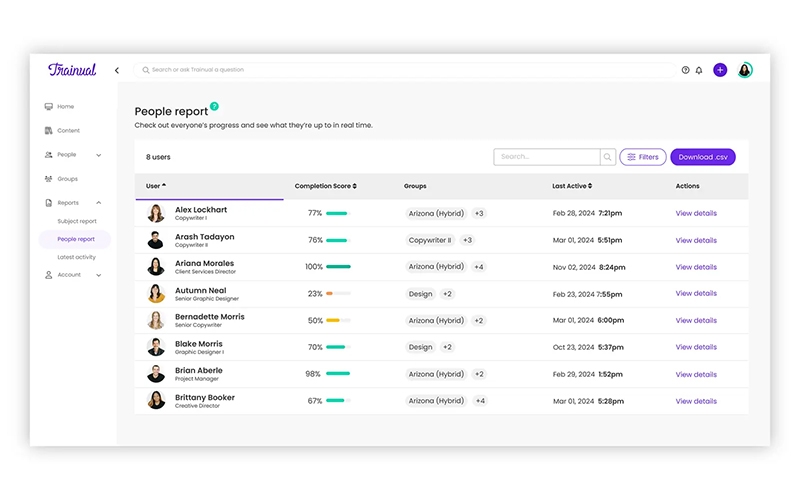800x500 pixels.
Task: Open the notifications bell
Action: point(699,70)
